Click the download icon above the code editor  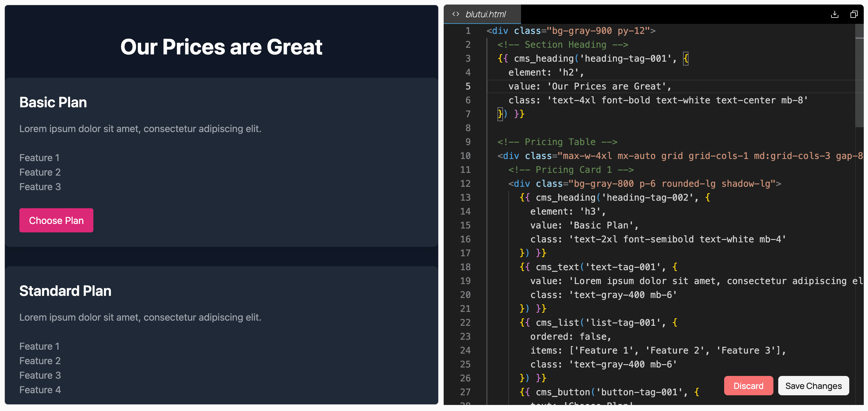(x=835, y=14)
